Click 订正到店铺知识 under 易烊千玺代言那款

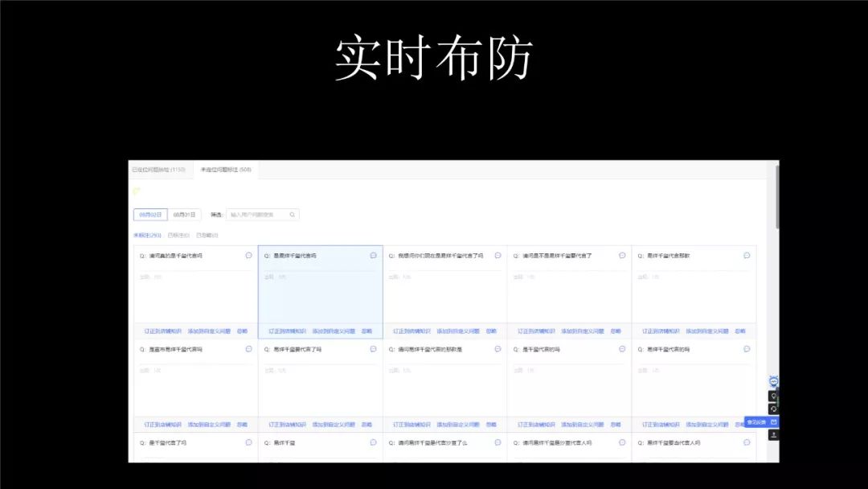661,331
